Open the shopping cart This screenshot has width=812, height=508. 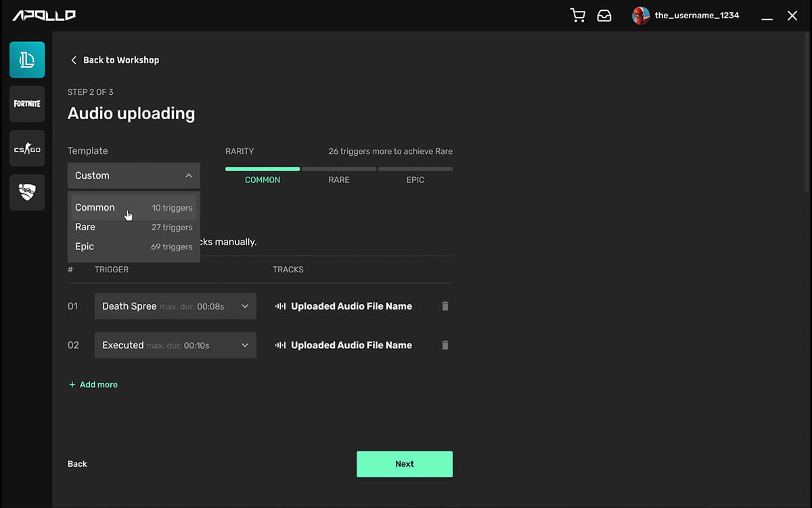pyautogui.click(x=578, y=16)
